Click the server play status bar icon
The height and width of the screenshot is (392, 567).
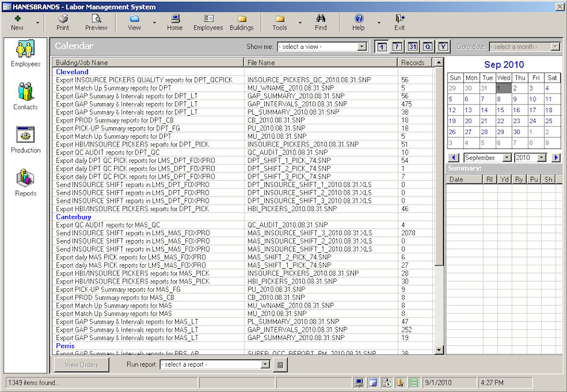(387, 382)
